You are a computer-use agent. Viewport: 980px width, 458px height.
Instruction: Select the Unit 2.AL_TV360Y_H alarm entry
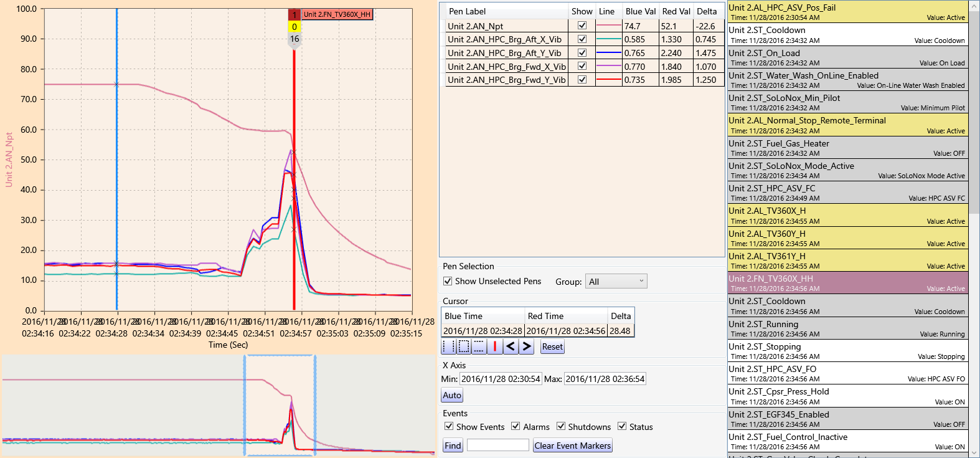pyautogui.click(x=848, y=238)
